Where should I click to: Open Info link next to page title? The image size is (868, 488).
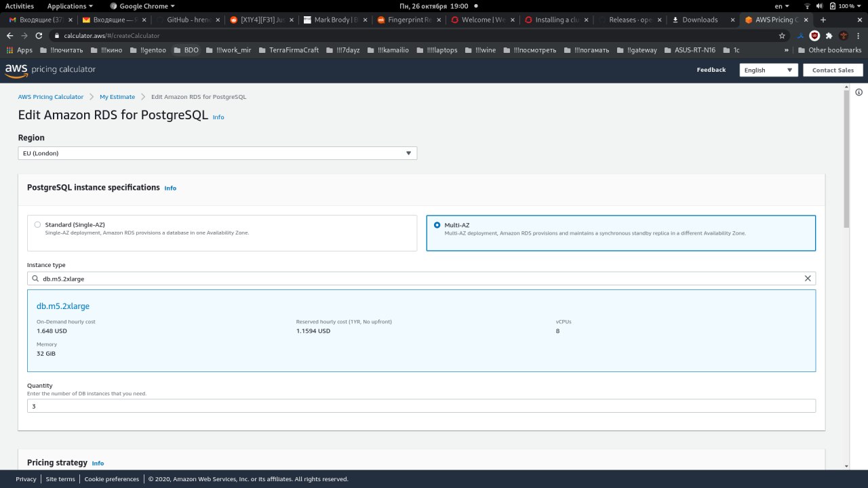(218, 117)
